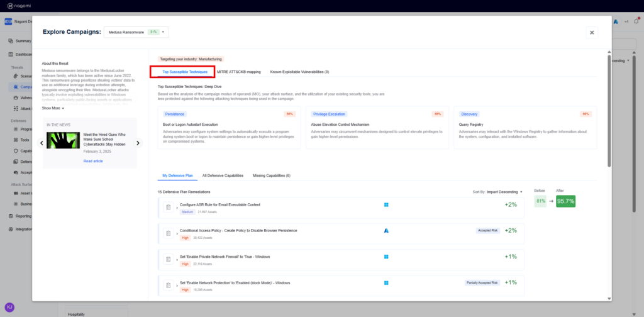Image resolution: width=644 pixels, height=317 pixels.
Task: Click the Accepted Risk badge
Action: coord(488,230)
